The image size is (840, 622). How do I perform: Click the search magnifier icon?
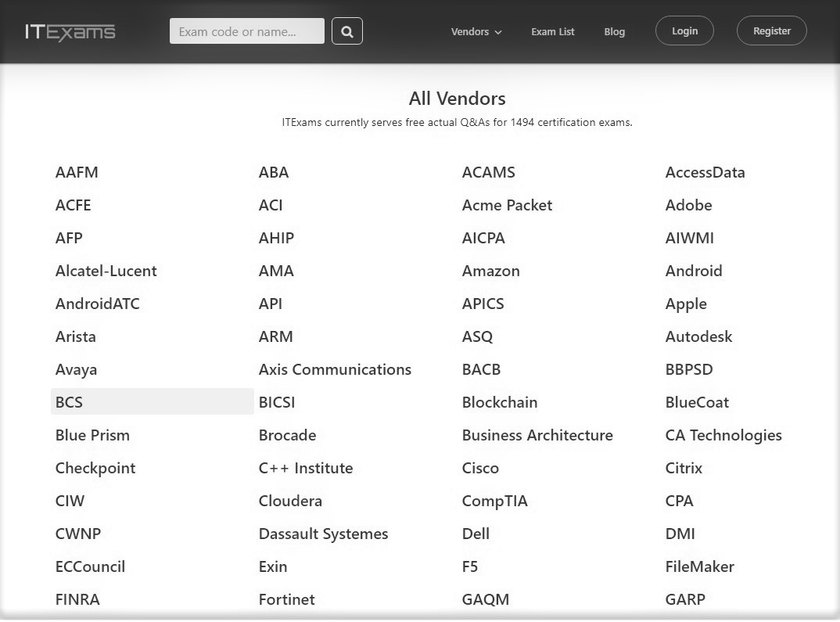click(346, 31)
